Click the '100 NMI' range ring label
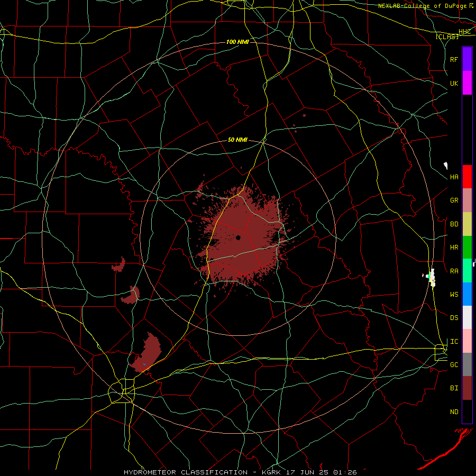 (237, 42)
